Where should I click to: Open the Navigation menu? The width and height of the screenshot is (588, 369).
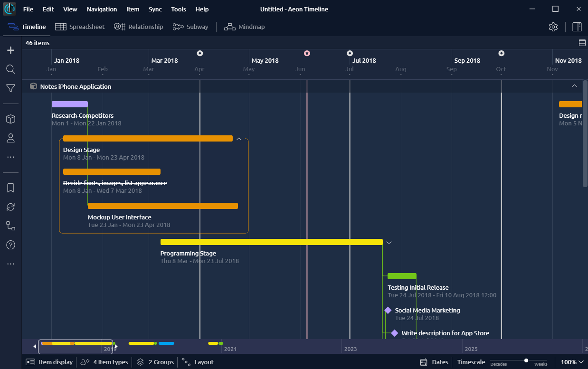(102, 9)
